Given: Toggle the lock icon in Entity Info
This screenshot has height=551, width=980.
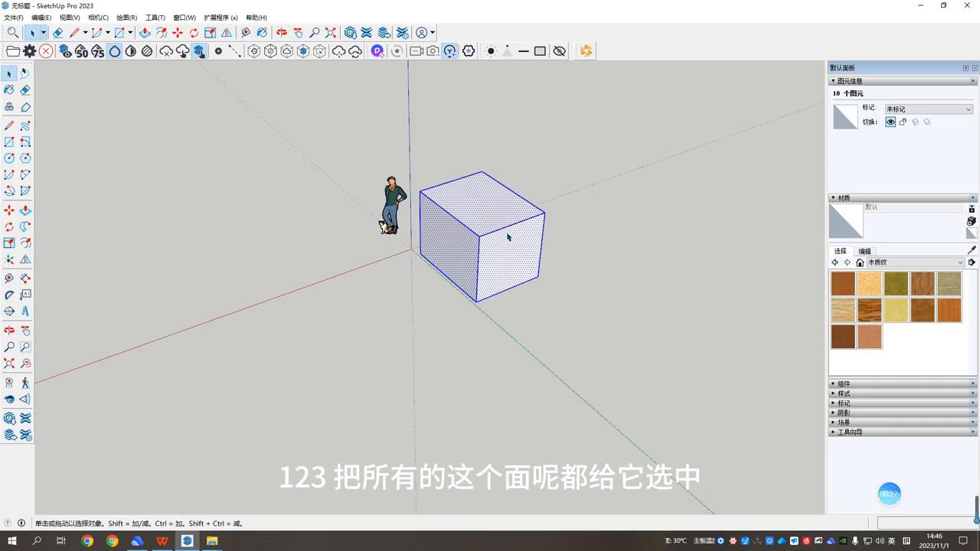Looking at the screenshot, I should pyautogui.click(x=904, y=122).
